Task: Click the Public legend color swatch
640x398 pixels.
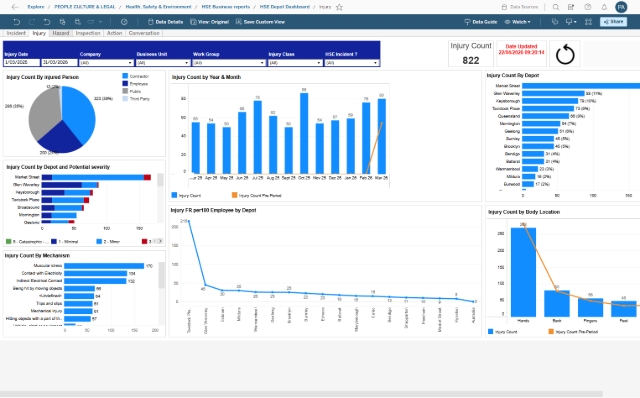Action: click(x=125, y=91)
